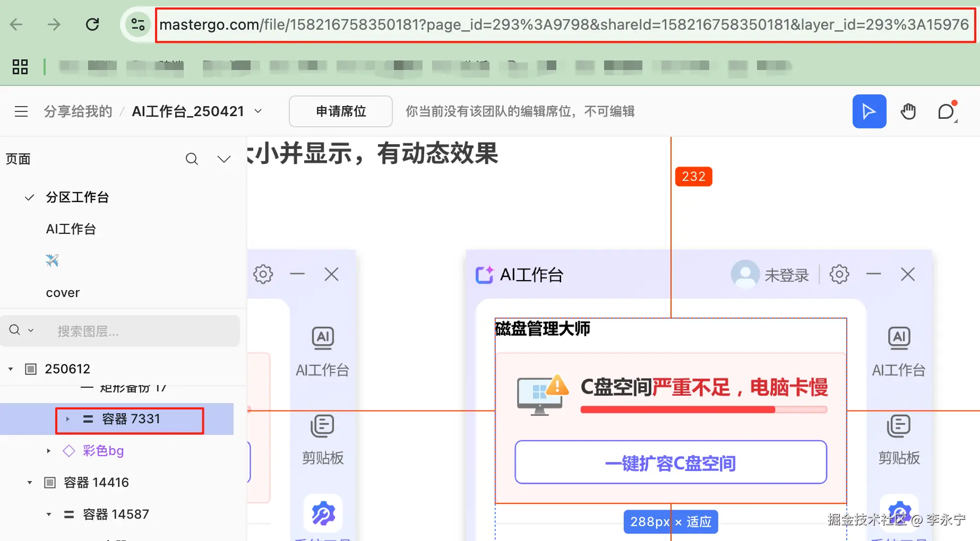Go back in browser history
The width and height of the screenshot is (980, 541).
16,24
